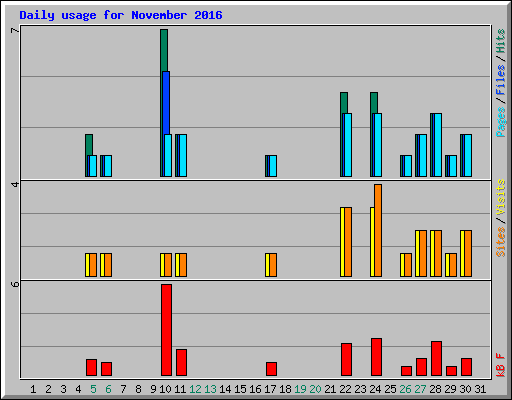512x400 pixels.
Task: Click the day label '15' on the x-axis
Action: pyautogui.click(x=240, y=389)
